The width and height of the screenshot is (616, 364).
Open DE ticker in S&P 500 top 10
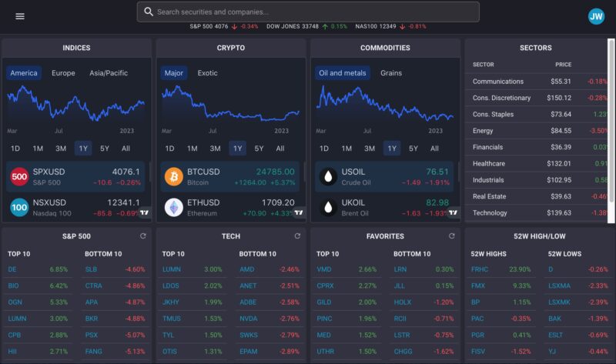(x=12, y=269)
